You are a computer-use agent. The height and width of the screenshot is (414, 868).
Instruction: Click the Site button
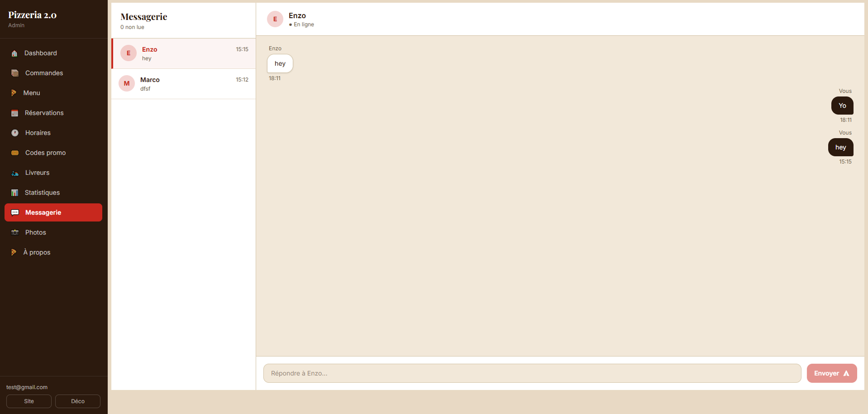point(29,401)
